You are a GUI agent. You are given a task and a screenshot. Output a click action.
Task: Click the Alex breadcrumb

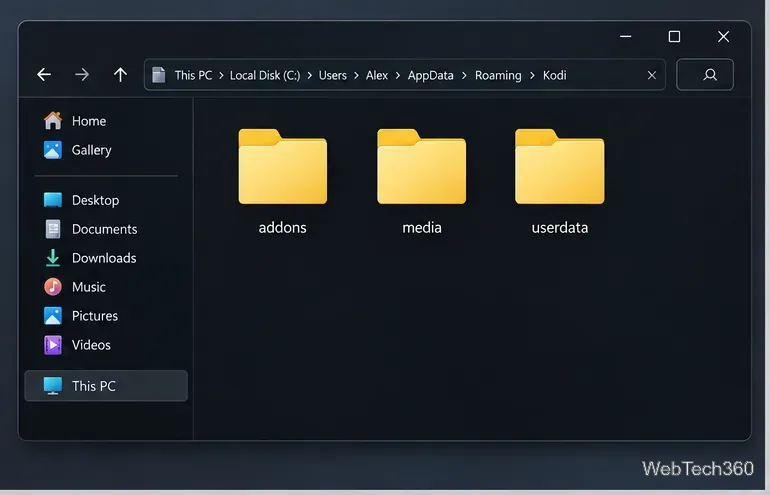pyautogui.click(x=377, y=75)
